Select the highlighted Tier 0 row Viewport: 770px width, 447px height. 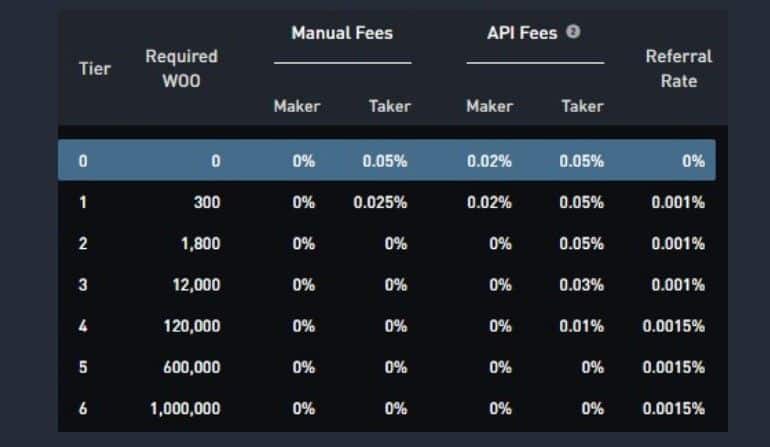386,161
